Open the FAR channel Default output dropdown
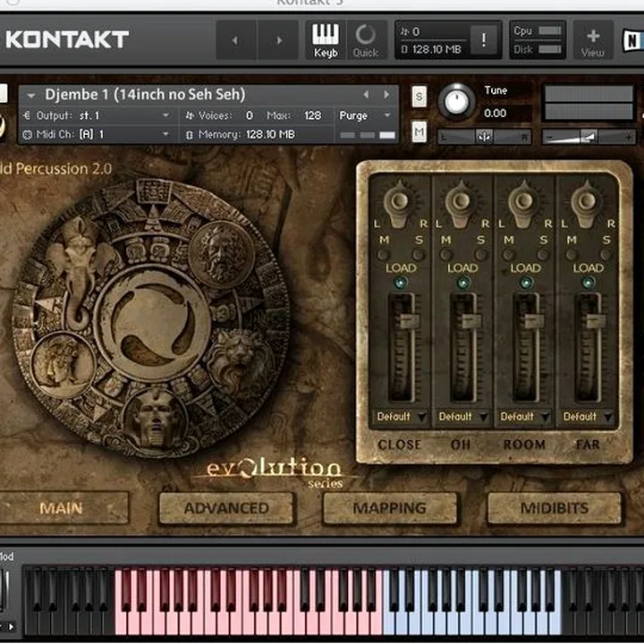 point(588,417)
